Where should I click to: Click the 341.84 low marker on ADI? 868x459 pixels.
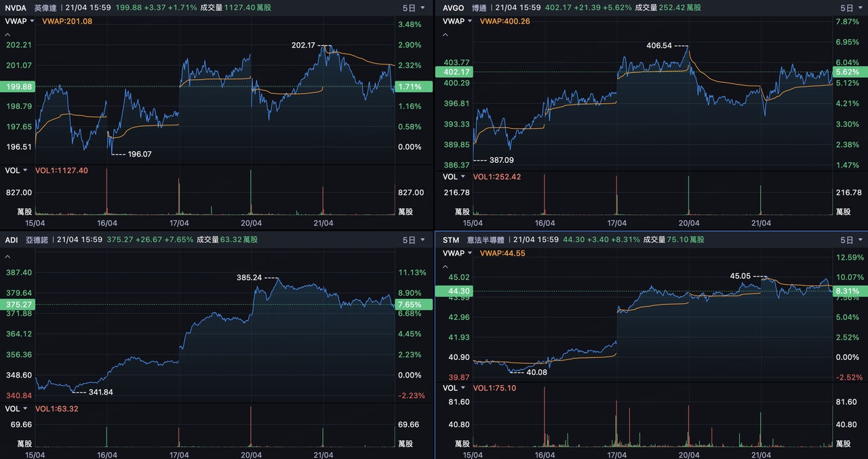(x=100, y=392)
